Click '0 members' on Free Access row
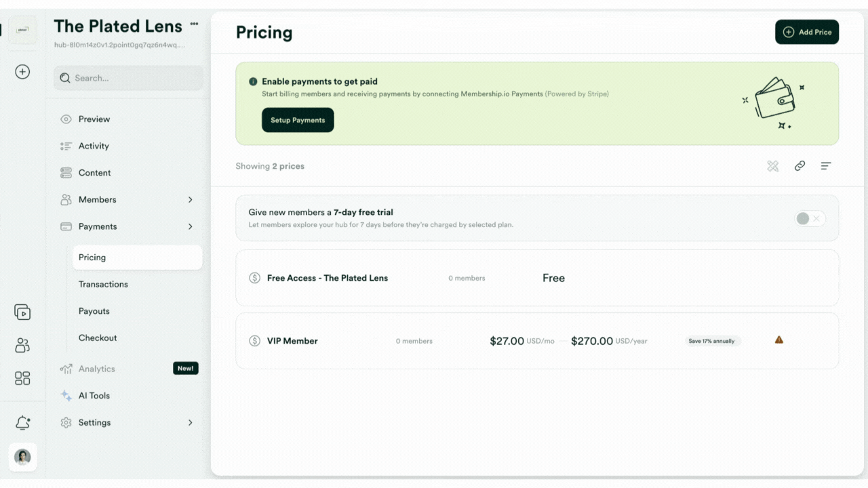 pos(467,279)
